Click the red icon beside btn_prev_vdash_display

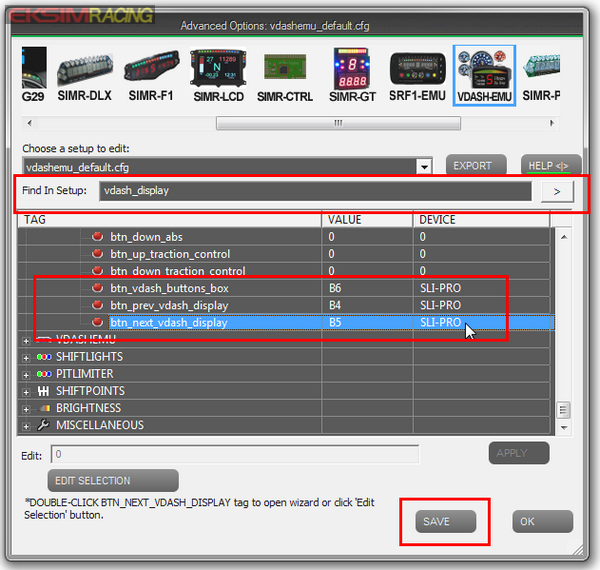coord(98,305)
